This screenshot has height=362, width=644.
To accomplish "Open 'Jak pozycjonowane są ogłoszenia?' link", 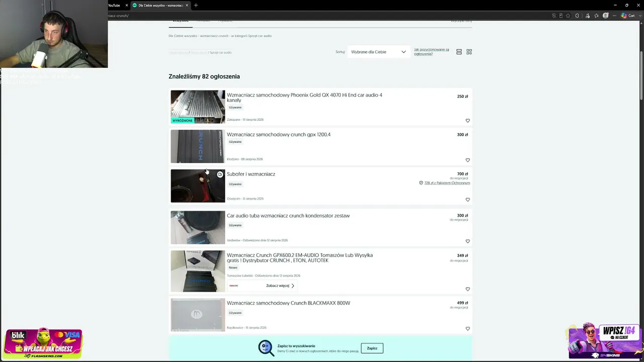I will (432, 52).
